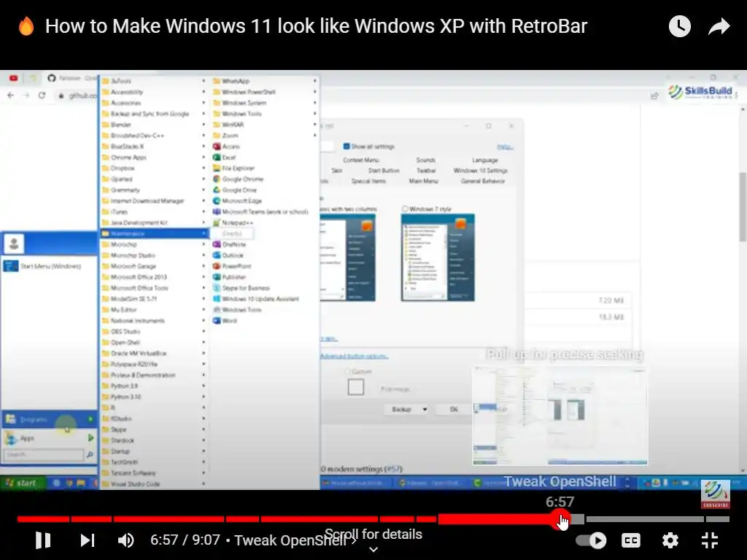Launch OneNote from the programs list

[x=264, y=244]
